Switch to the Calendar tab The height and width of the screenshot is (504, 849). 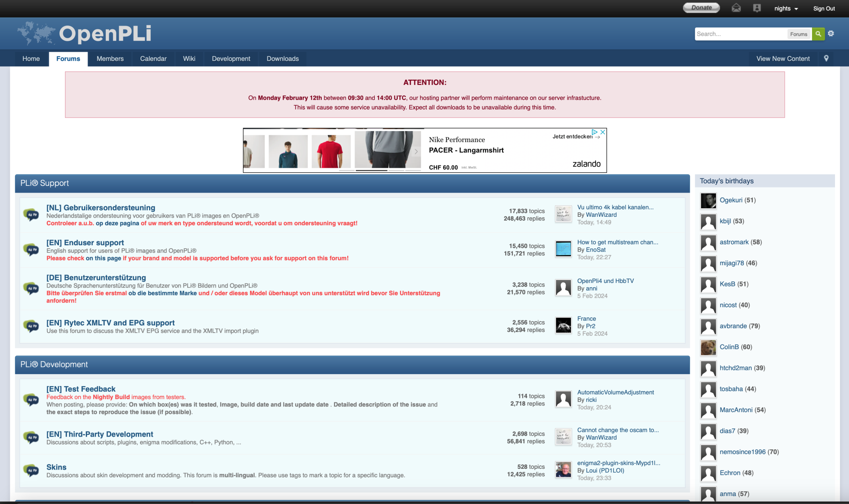[x=153, y=59]
